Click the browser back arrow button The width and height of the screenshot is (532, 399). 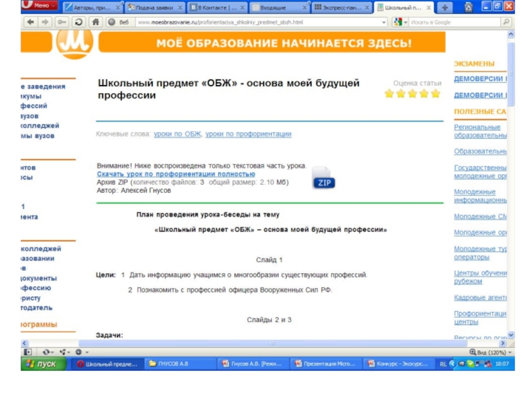pos(30,22)
